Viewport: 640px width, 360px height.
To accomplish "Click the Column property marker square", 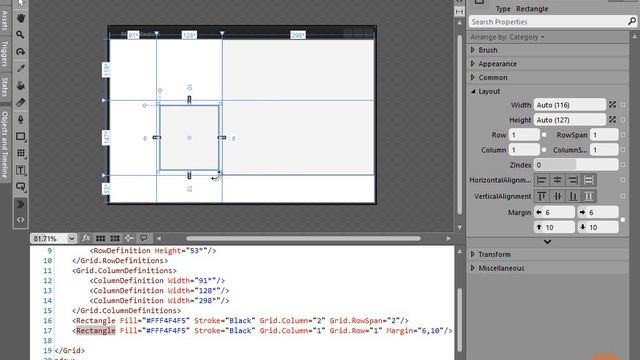I will (544, 150).
